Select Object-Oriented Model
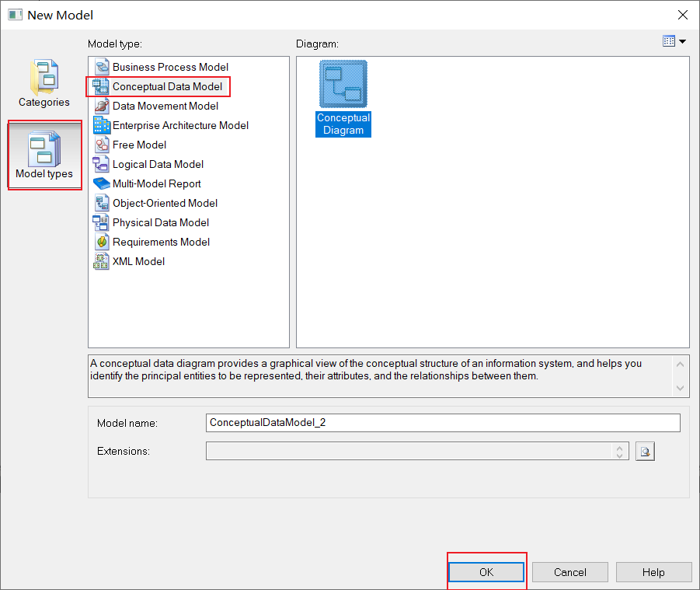This screenshot has width=700, height=590. coord(165,203)
